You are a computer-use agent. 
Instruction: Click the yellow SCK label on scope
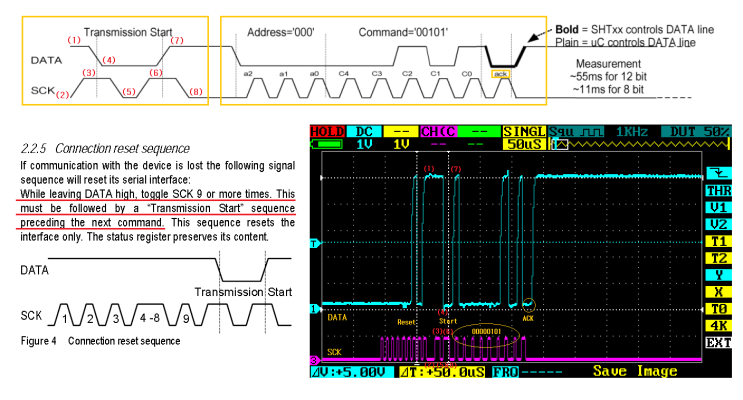pyautogui.click(x=334, y=352)
